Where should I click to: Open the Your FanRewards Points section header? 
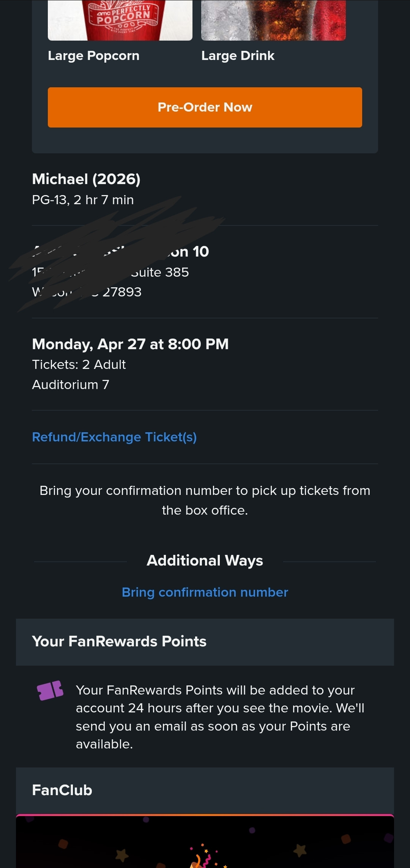[119, 641]
